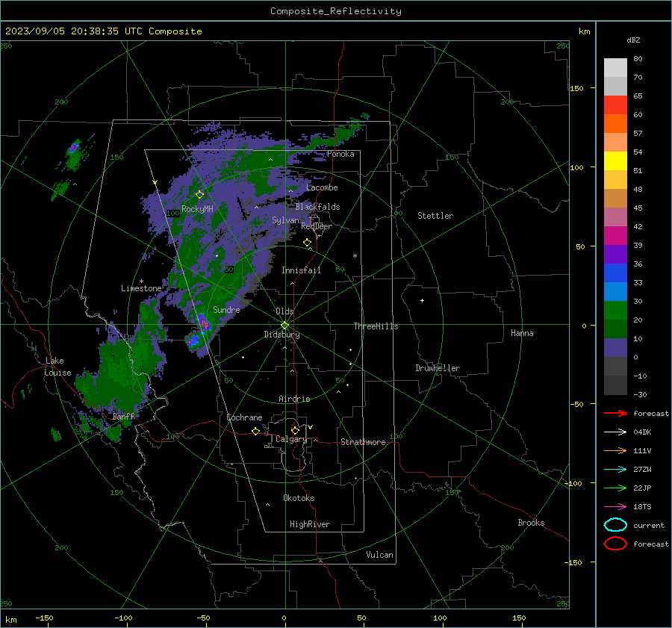Click the yellow V marker northwest of RockyMH
Image resolution: width=672 pixels, height=628 pixels.
tap(155, 183)
